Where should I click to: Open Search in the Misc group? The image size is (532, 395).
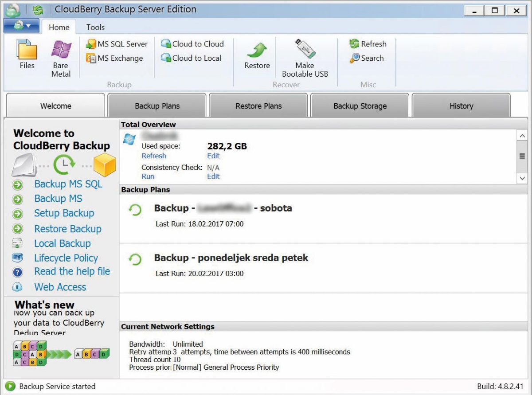tap(367, 58)
